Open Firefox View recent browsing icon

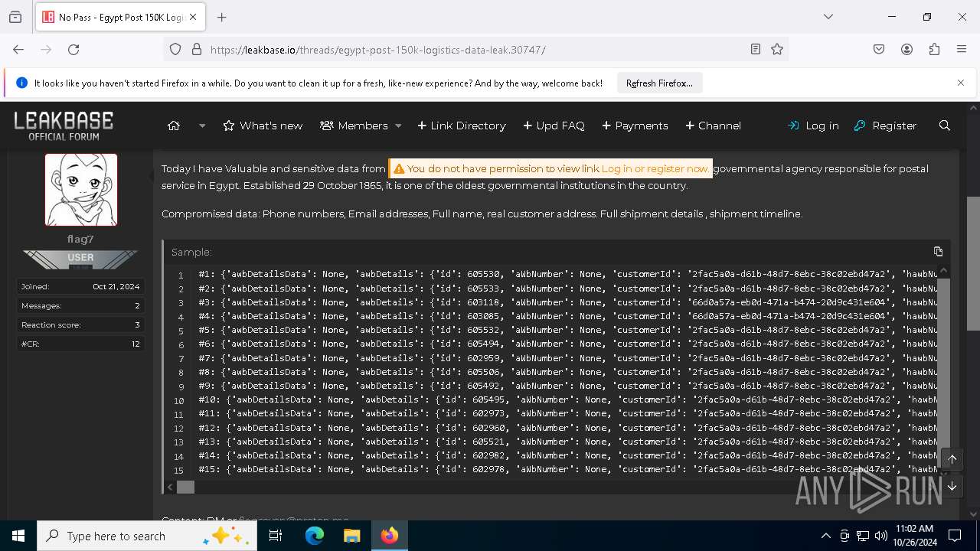(15, 17)
